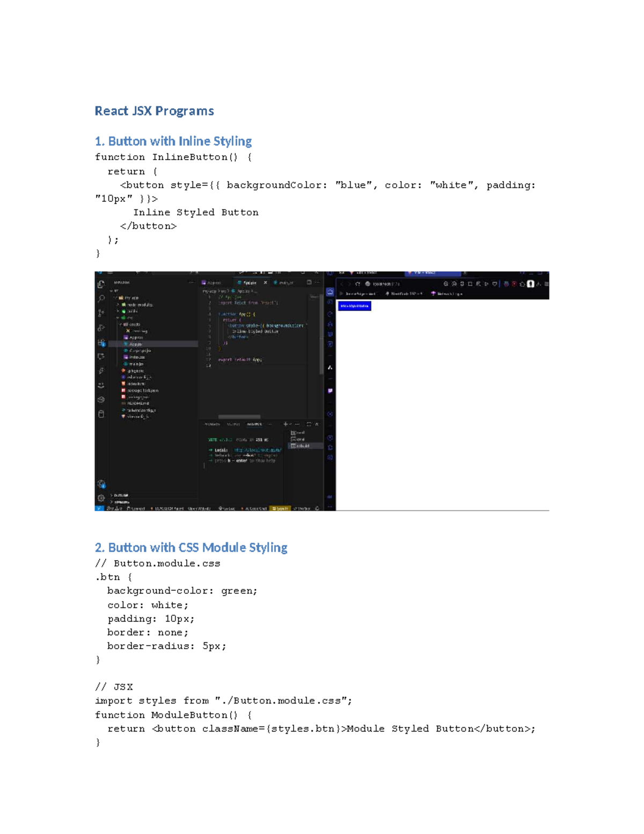The width and height of the screenshot is (644, 834).
Task: Open the localhost link in terminal
Action: [257, 450]
